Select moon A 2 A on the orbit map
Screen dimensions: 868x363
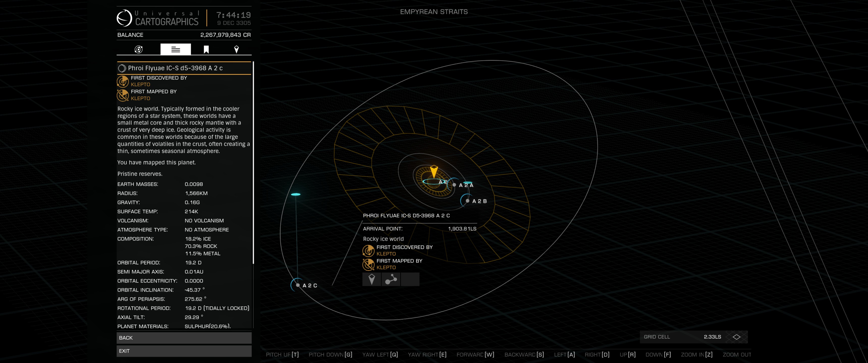[x=454, y=185]
